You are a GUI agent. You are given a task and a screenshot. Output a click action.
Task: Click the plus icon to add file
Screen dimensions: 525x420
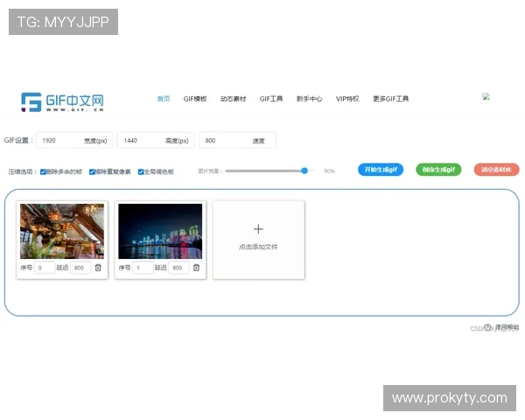point(258,229)
